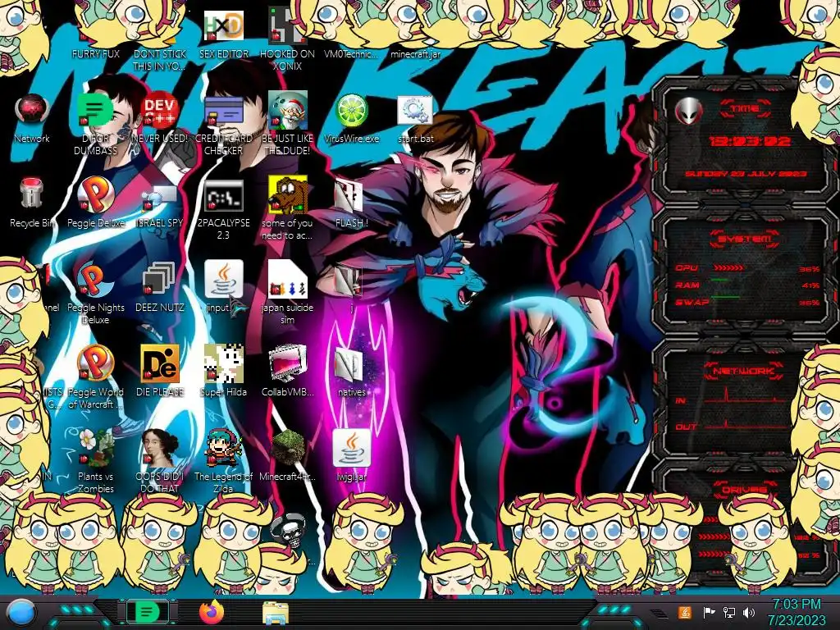Launch the Peggle Nights Deluxe shortcut

coord(96,280)
